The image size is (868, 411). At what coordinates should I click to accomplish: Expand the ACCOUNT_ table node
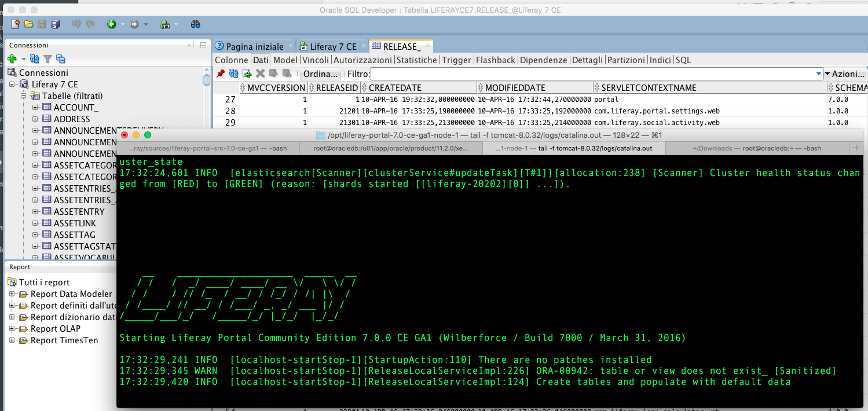click(35, 108)
